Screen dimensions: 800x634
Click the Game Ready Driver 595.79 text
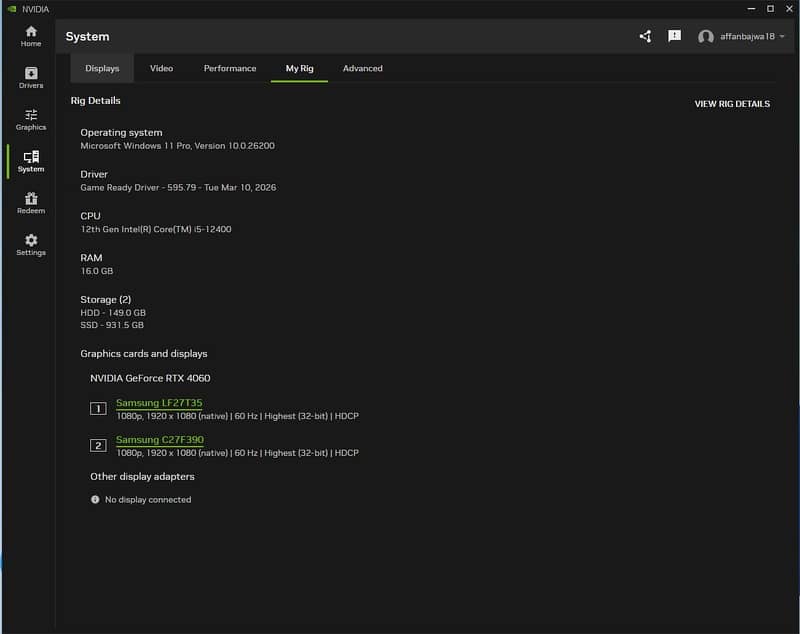178,188
